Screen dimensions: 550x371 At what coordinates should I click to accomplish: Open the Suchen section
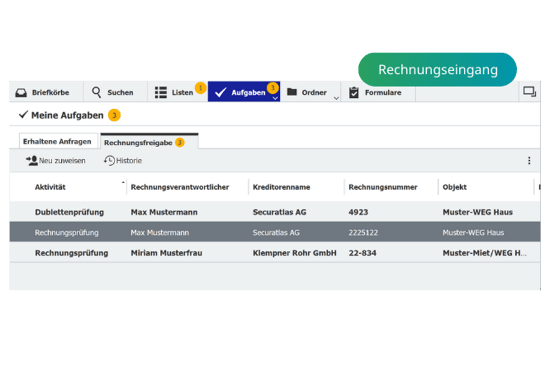pyautogui.click(x=115, y=92)
